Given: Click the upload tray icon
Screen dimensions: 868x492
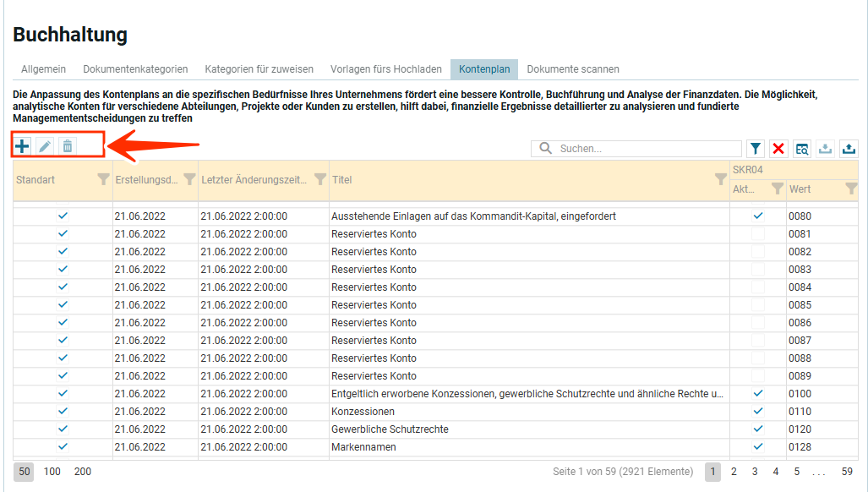Looking at the screenshot, I should tap(848, 149).
